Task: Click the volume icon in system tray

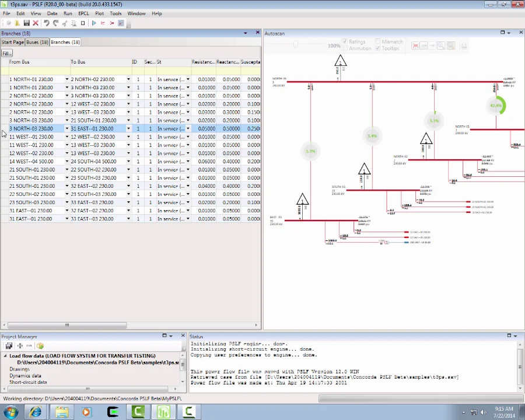Action: (483, 412)
